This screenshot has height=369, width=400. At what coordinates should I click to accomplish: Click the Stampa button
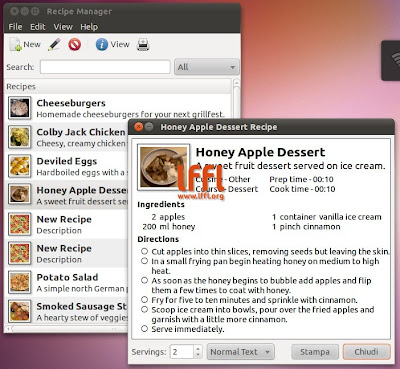pos(315,352)
